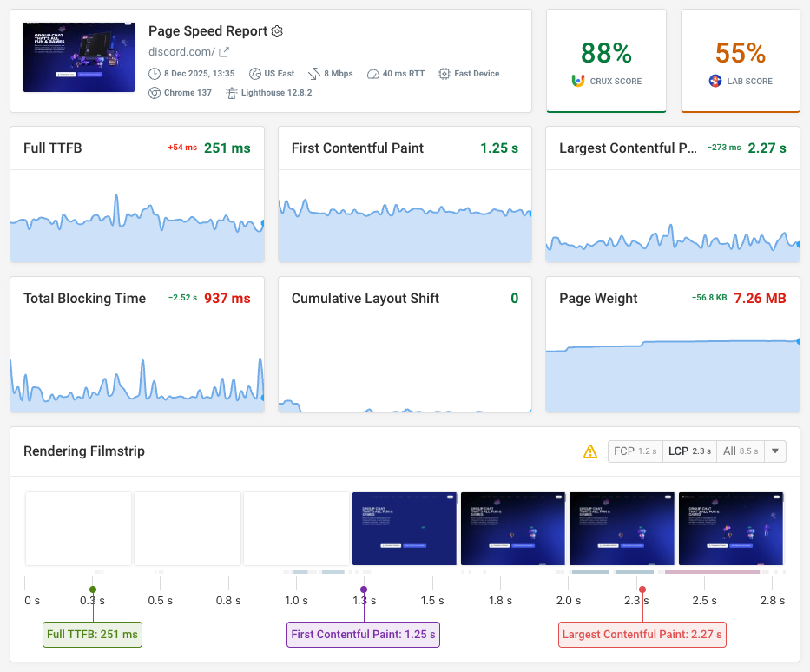
Task: Select the purple First Contentful Paint timeline marker
Action: point(363,588)
